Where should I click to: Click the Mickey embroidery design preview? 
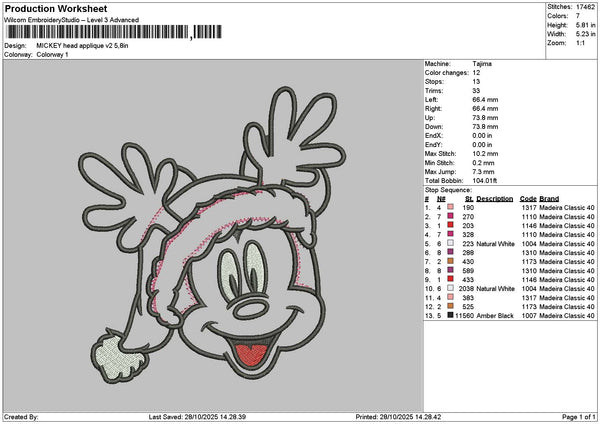click(212, 235)
